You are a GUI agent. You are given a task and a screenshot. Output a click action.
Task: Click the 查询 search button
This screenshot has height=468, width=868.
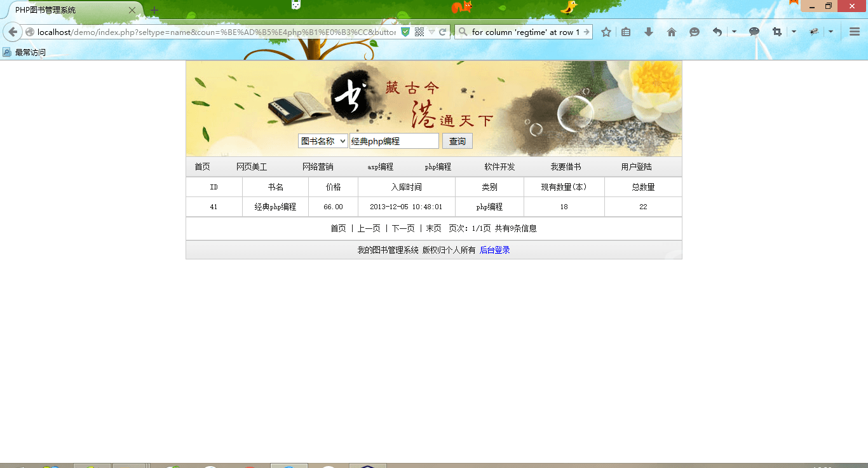(457, 141)
